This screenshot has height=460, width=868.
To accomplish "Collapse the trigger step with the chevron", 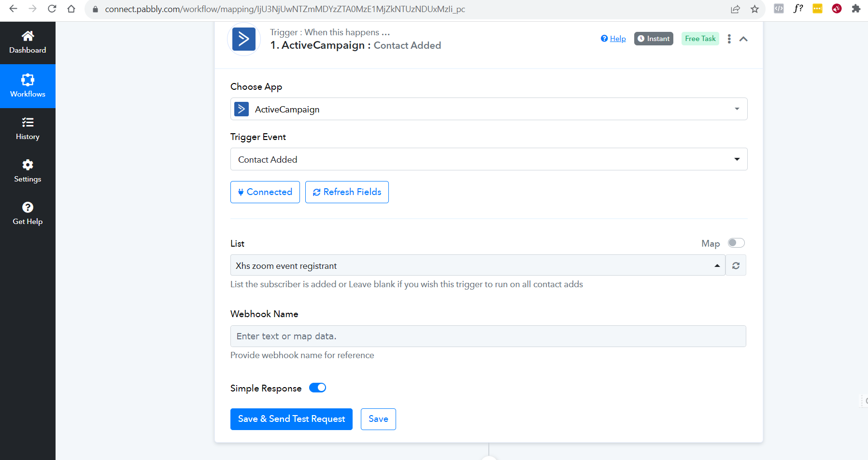I will [x=743, y=39].
